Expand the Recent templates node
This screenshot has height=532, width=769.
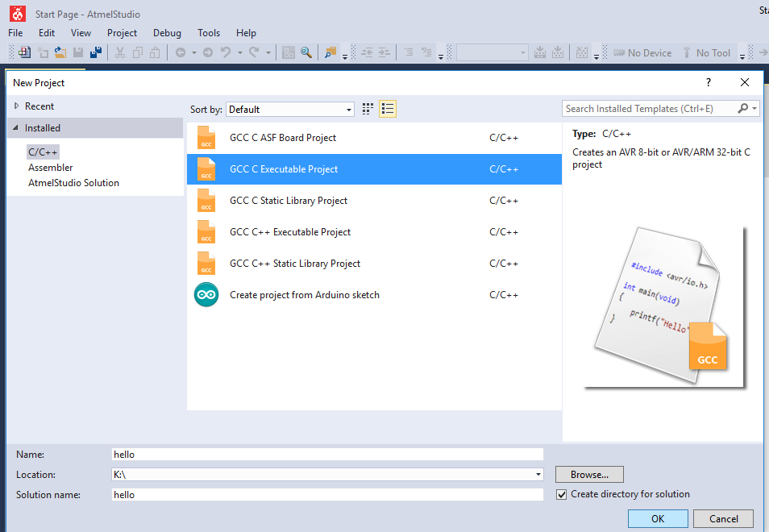[x=17, y=106]
